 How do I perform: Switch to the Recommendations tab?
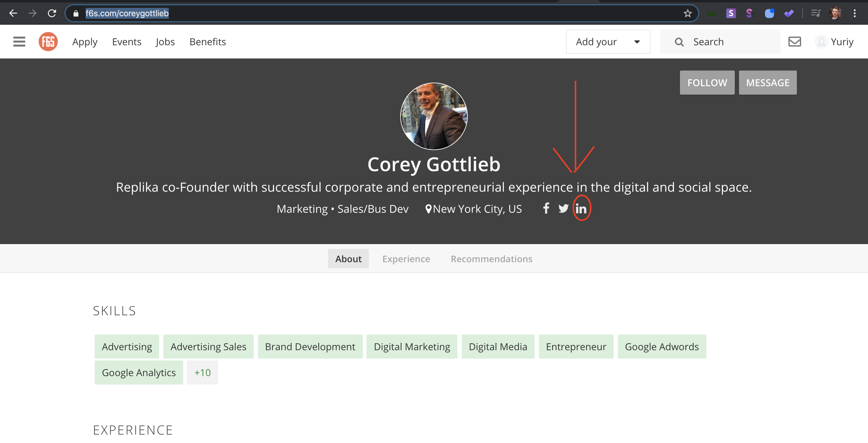tap(491, 259)
